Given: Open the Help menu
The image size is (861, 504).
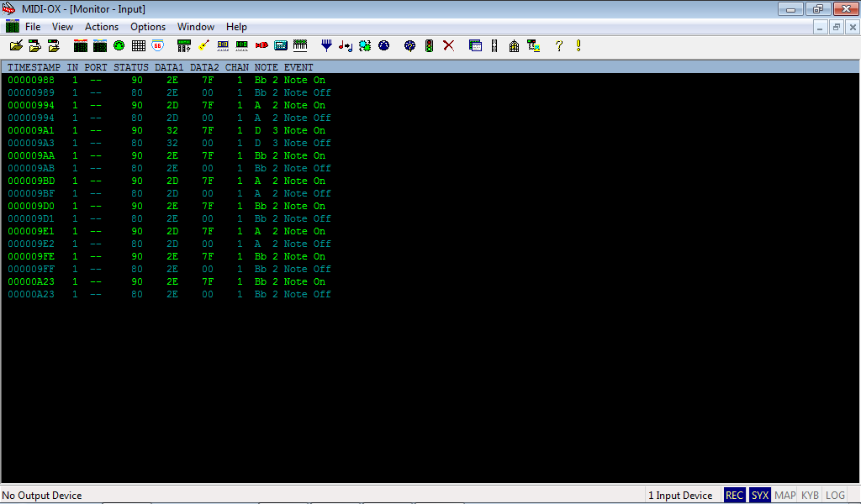Looking at the screenshot, I should pos(236,26).
